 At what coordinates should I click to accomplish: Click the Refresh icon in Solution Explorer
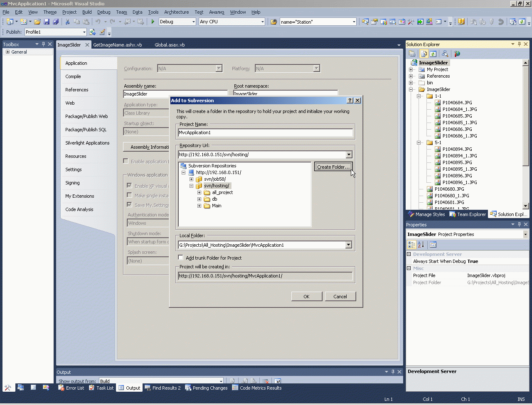click(433, 54)
